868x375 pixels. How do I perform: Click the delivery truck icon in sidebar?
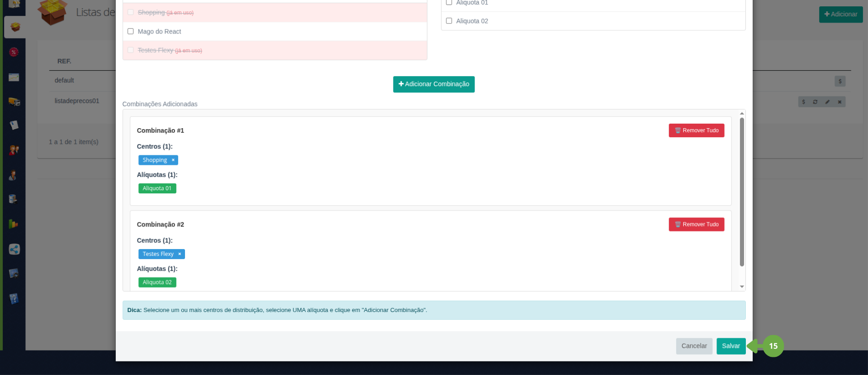(14, 101)
